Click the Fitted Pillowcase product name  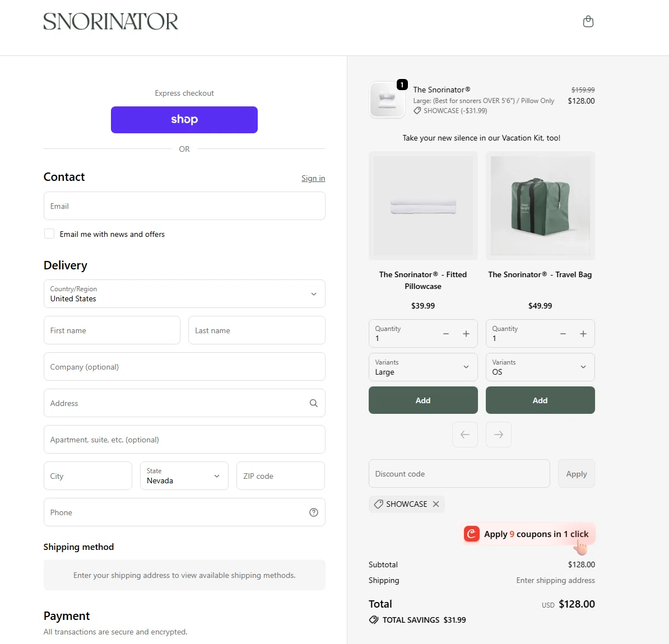pyautogui.click(x=423, y=280)
